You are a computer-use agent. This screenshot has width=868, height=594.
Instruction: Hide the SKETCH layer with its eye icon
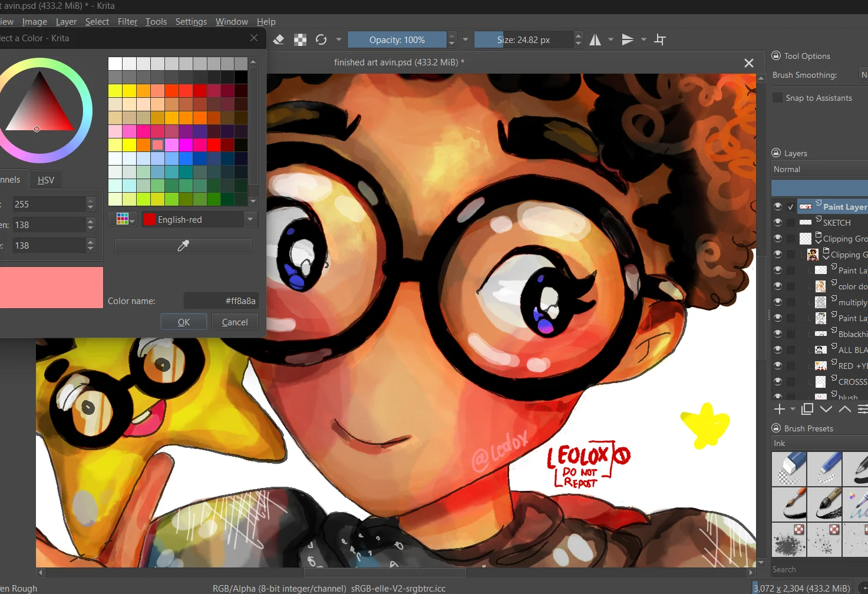(778, 222)
